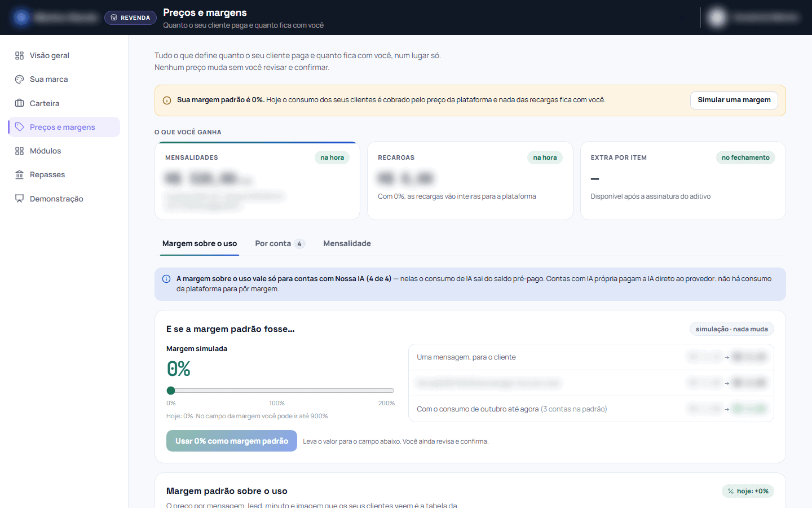Click the no fechamento badge
812x508 pixels.
745,157
